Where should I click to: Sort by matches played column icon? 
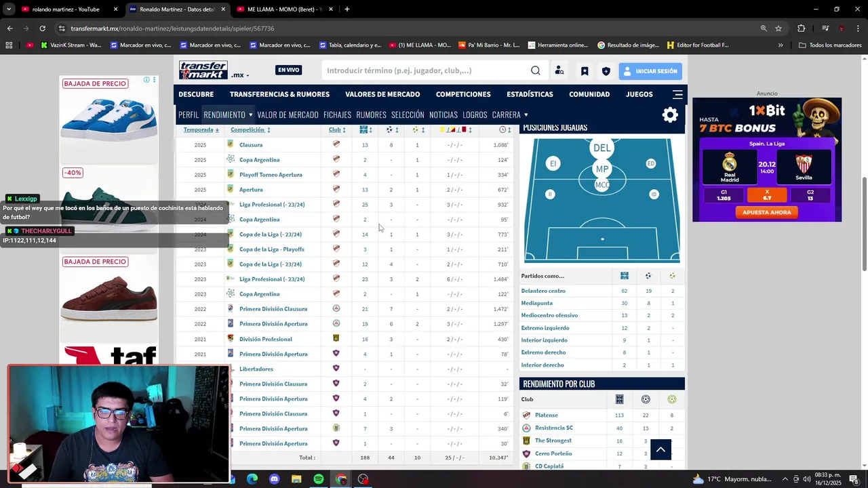point(365,129)
